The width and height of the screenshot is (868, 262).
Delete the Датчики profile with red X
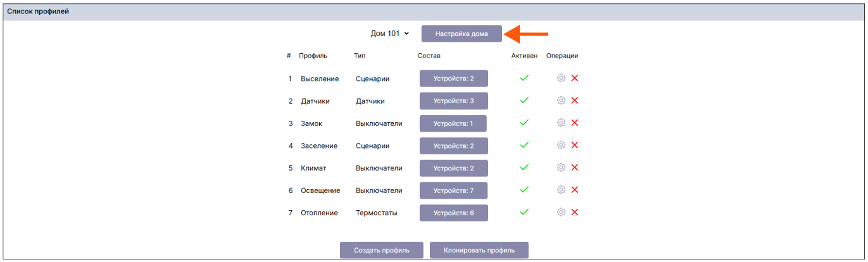[575, 101]
